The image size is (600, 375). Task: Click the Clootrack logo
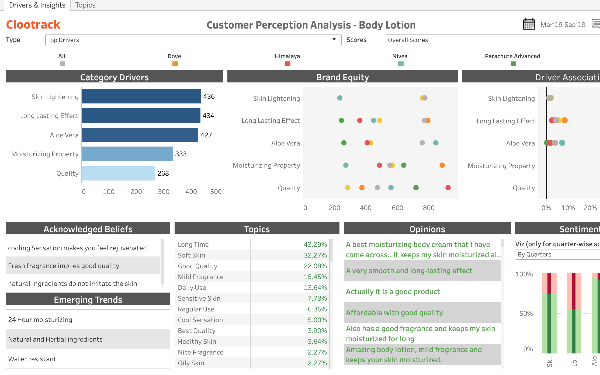(x=33, y=25)
